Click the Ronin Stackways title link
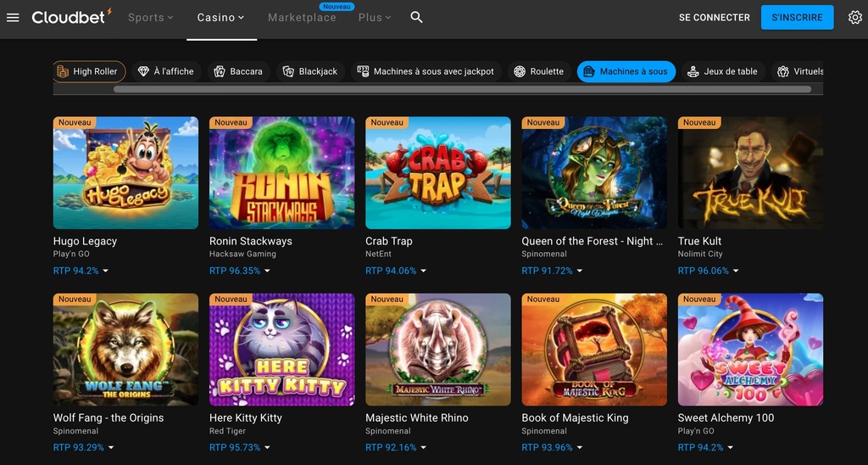868x465 pixels. point(250,241)
